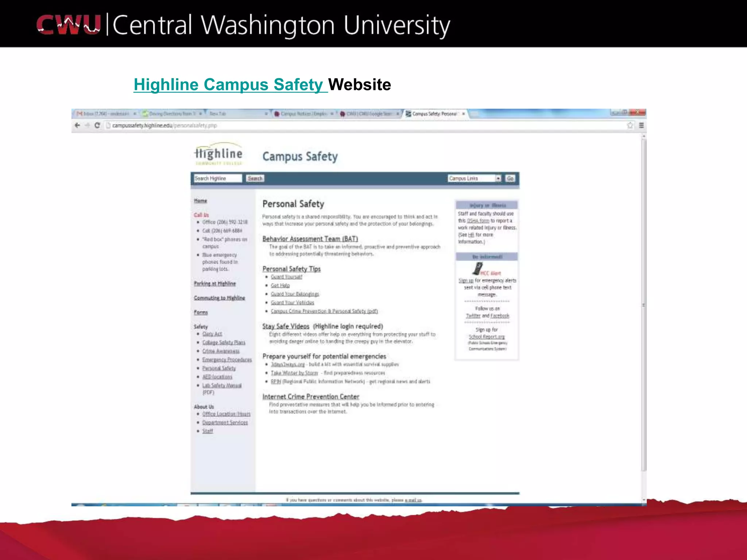The image size is (747, 560).
Task: Click the browser forward arrow
Action: [x=87, y=125]
